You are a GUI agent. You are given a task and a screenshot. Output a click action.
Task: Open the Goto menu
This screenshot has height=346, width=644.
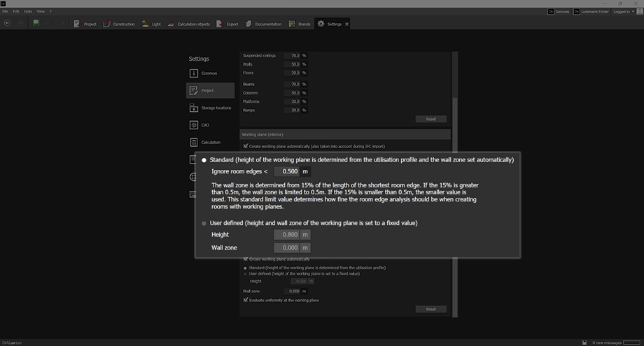pyautogui.click(x=28, y=12)
